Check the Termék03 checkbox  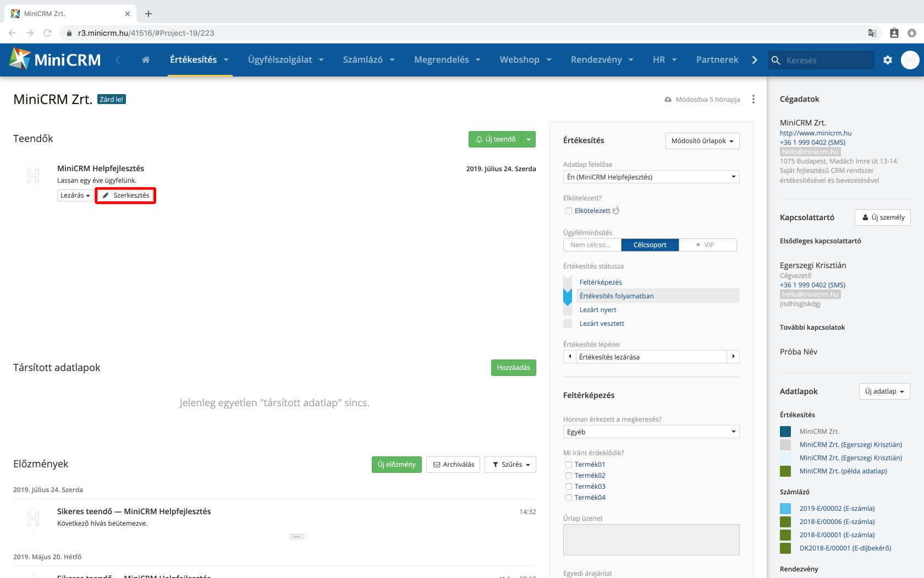[x=569, y=487]
